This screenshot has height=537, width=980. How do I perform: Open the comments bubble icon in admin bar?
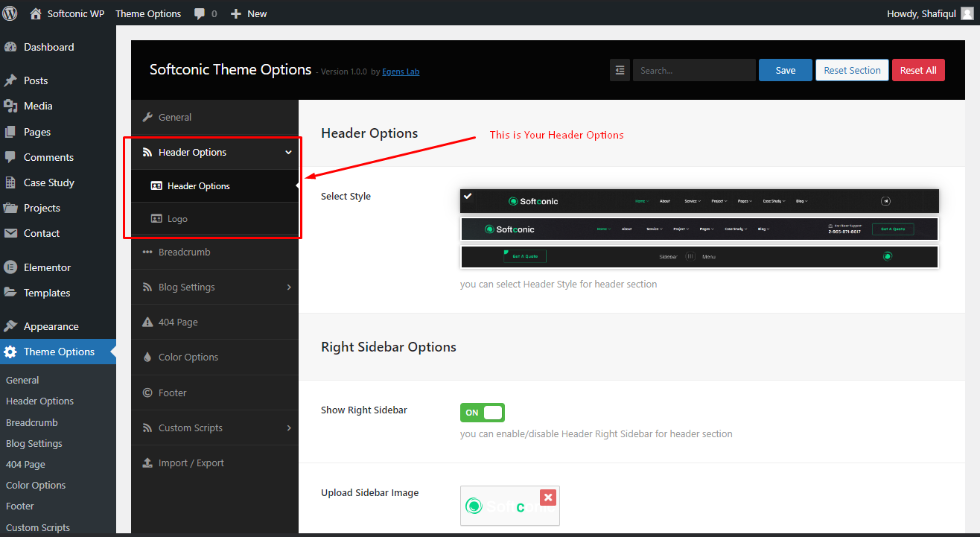pos(200,13)
